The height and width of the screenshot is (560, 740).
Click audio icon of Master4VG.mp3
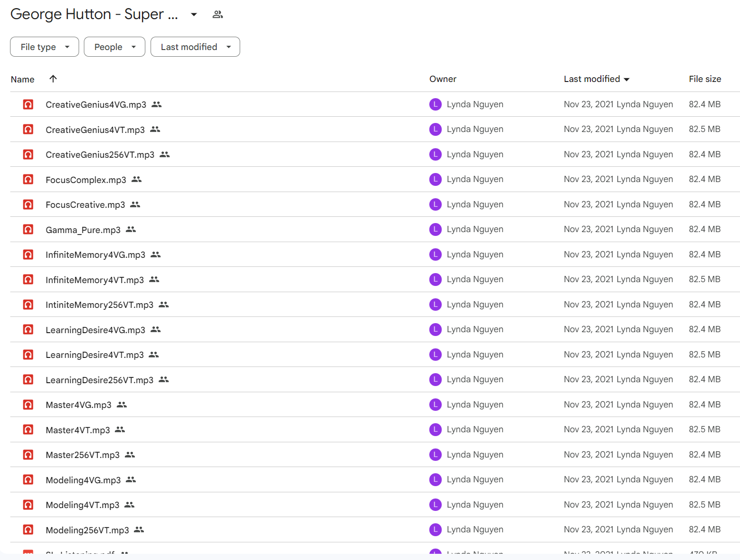pos(28,405)
